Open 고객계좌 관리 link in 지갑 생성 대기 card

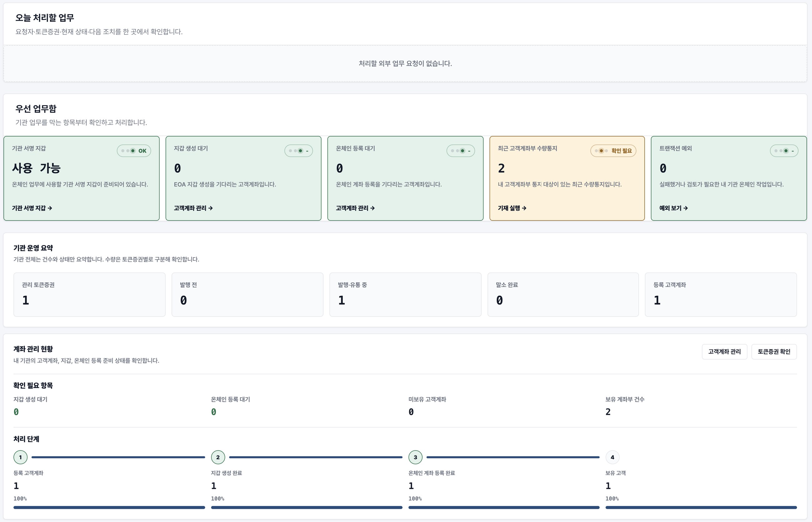[193, 208]
